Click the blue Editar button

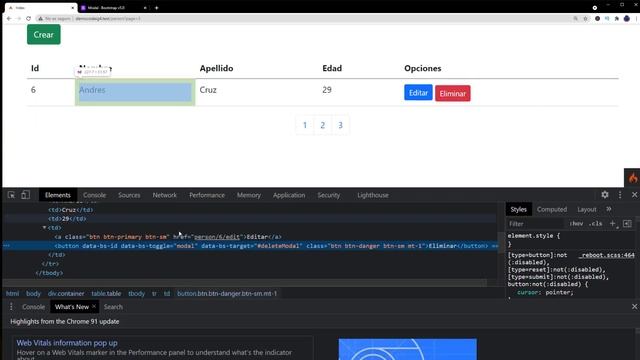pos(418,93)
